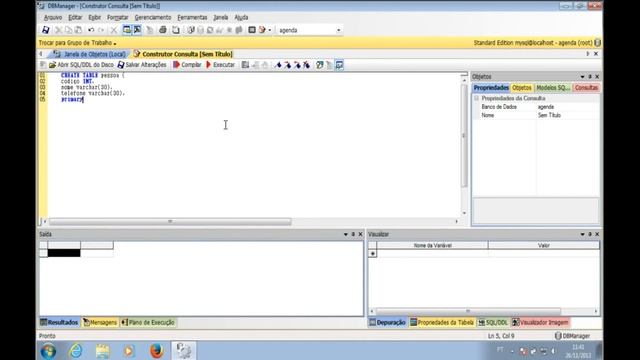Switch to yellow Objetos tab
640x360 pixels.
click(x=522, y=88)
